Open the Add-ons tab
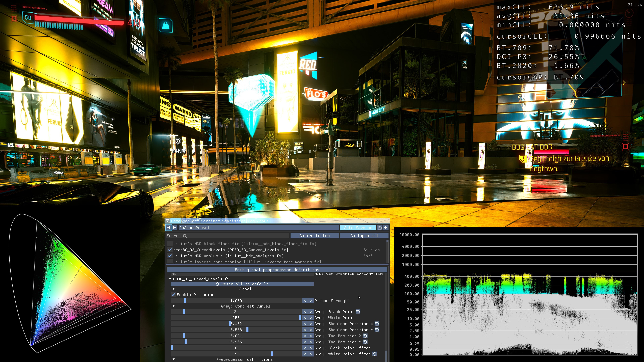Image resolution: width=644 pixels, height=362 pixels. pos(190,221)
